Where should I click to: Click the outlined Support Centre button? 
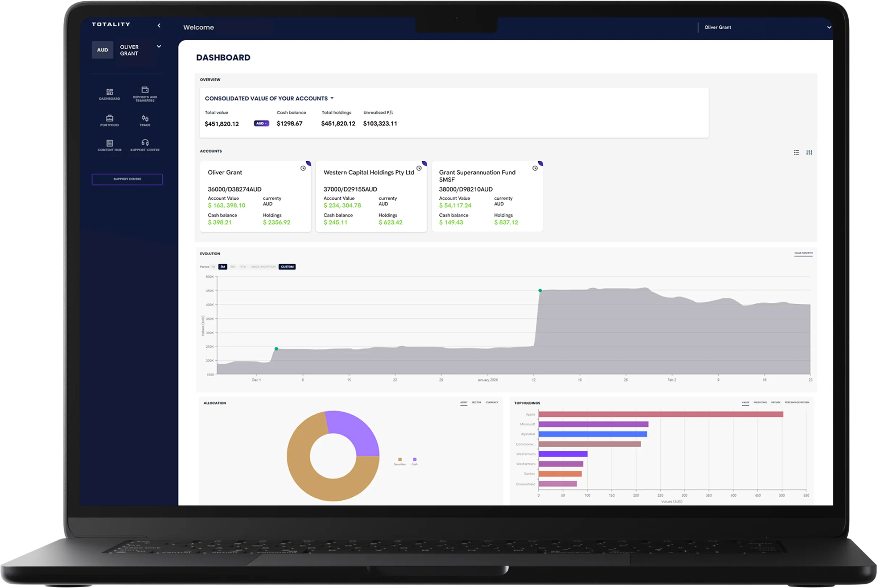click(127, 179)
